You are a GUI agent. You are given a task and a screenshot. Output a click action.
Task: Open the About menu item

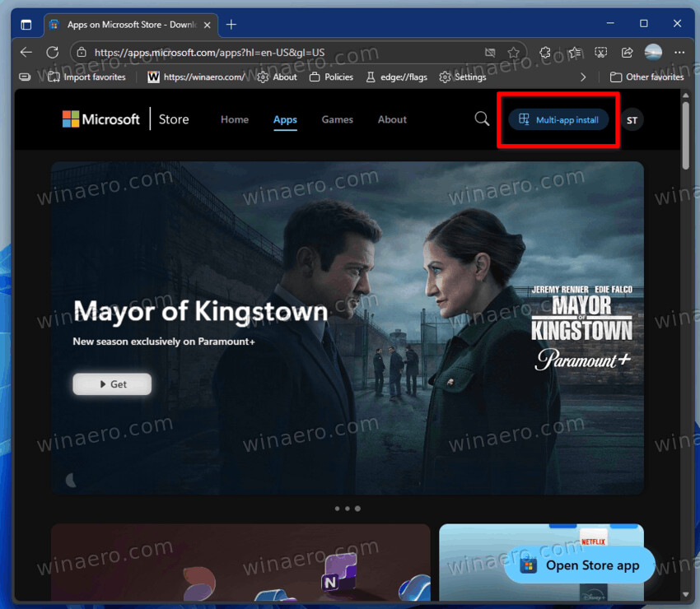[392, 119]
